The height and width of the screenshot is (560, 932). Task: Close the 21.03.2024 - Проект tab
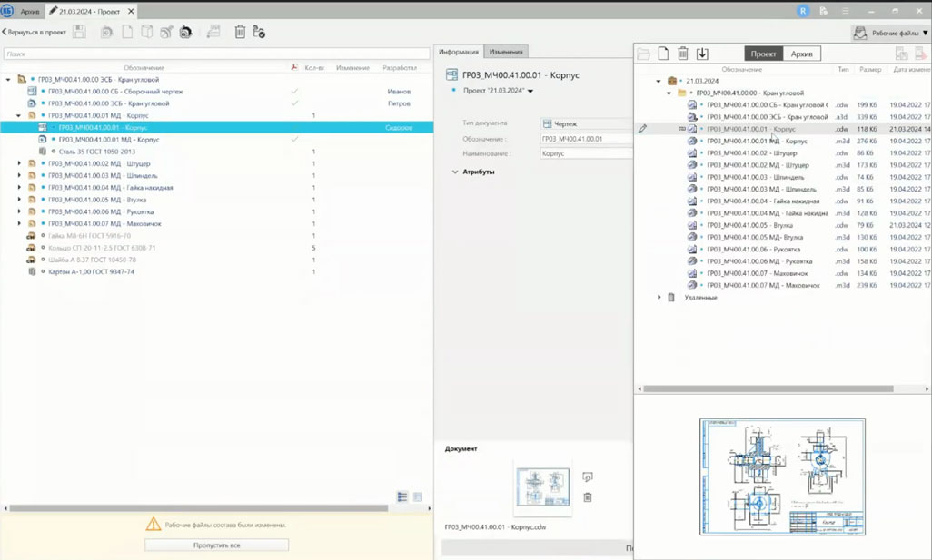tap(132, 11)
